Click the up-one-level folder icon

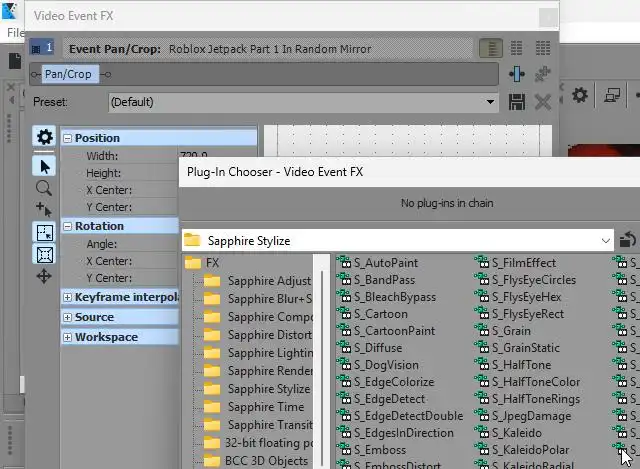click(x=627, y=240)
